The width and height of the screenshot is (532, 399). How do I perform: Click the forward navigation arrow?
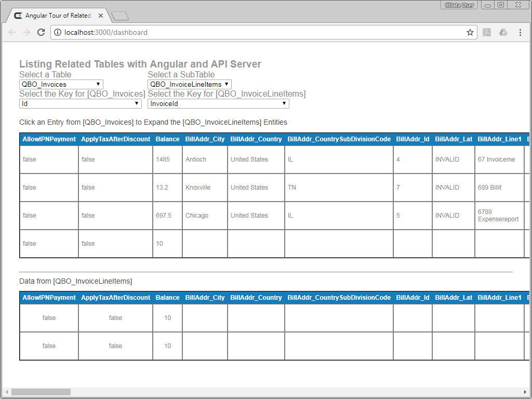(x=26, y=32)
